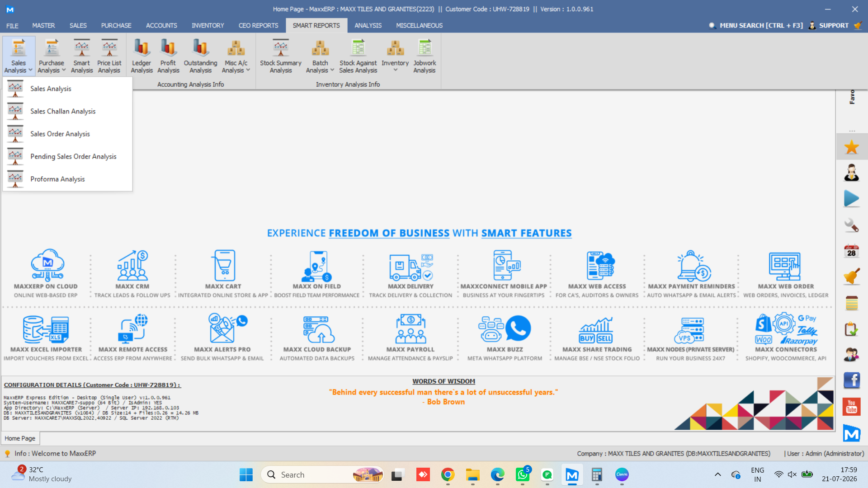Screen dimensions: 868x488
Task: Open File Explorer from taskbar
Action: [x=472, y=475]
